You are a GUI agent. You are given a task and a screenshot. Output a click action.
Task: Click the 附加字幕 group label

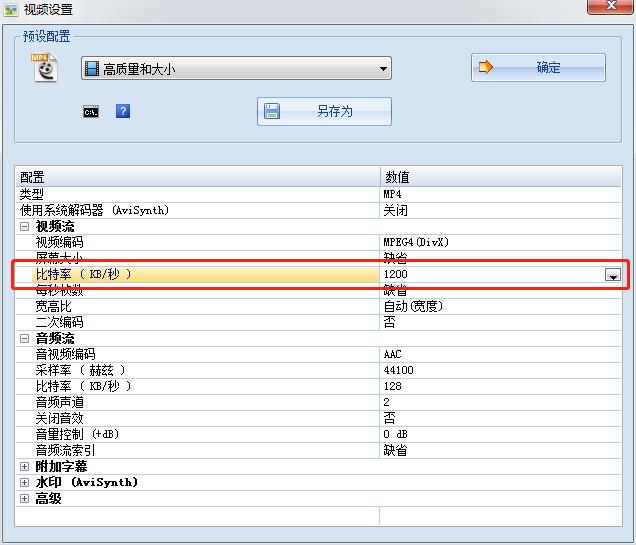point(61,466)
